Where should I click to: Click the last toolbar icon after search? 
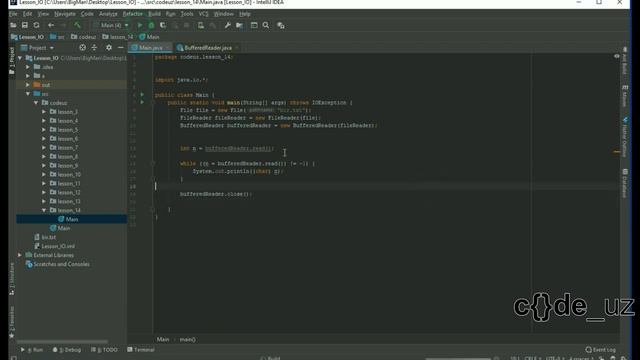(281, 25)
